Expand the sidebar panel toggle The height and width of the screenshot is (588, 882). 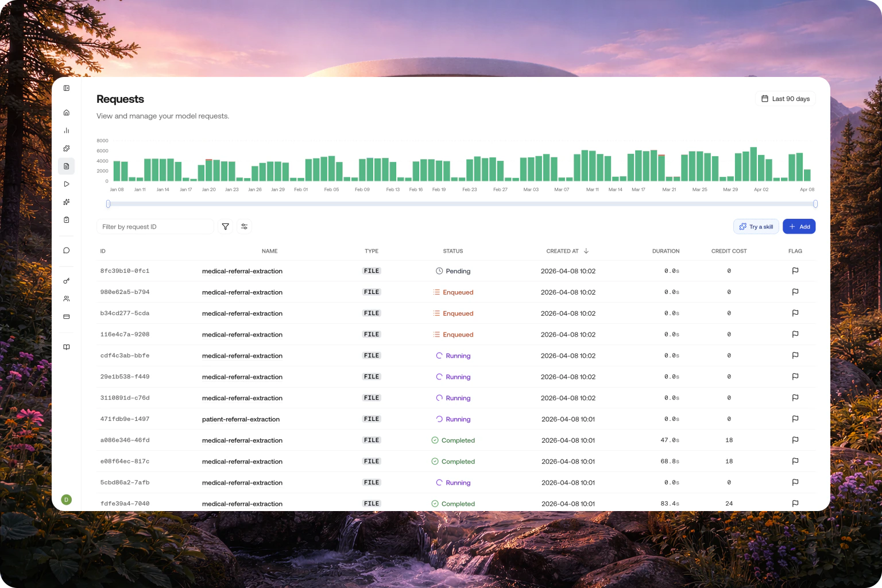[x=67, y=88]
